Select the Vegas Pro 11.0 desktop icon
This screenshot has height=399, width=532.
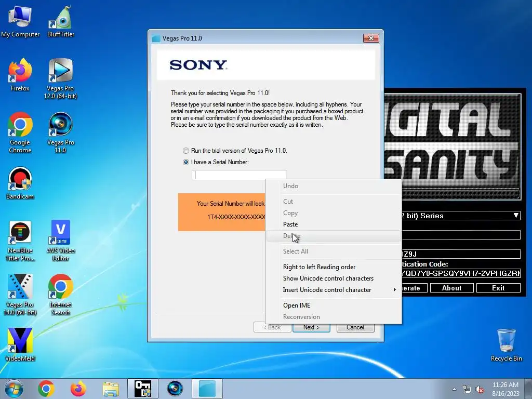pyautogui.click(x=60, y=132)
